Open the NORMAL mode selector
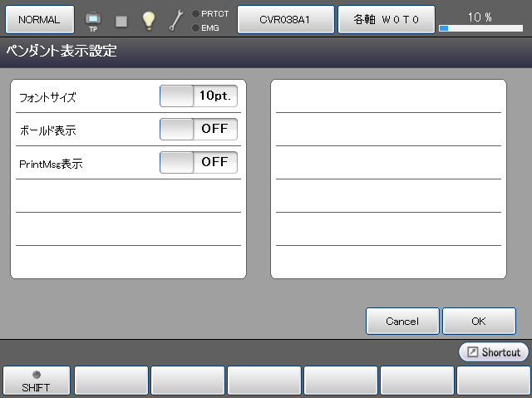Image resolution: width=532 pixels, height=398 pixels. click(x=40, y=19)
